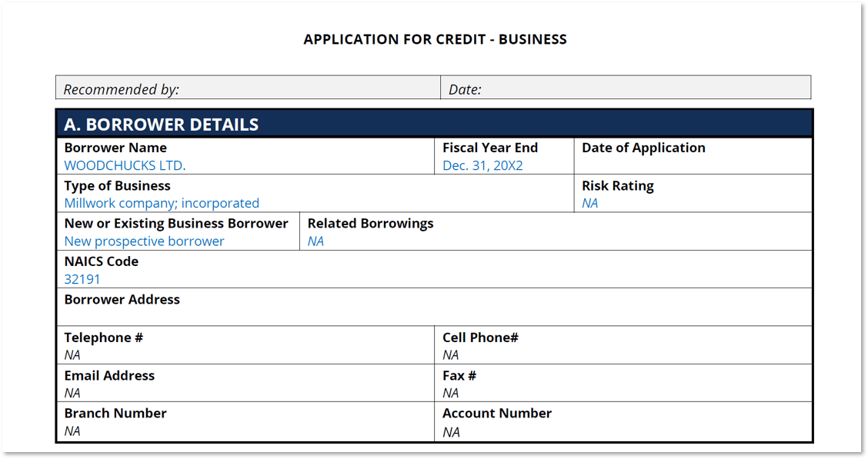
Task: Select the Millwork company; incorporated text
Action: [162, 203]
